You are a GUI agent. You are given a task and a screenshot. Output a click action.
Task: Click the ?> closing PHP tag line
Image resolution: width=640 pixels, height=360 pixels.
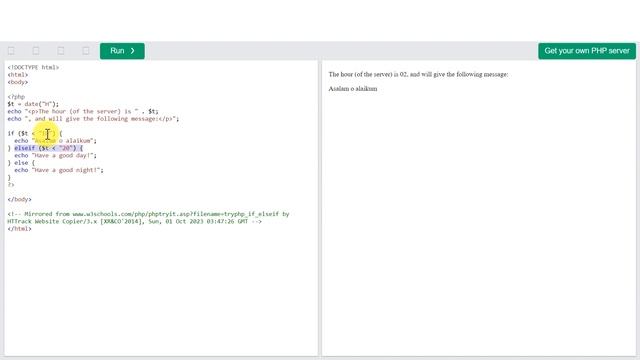pos(11,185)
